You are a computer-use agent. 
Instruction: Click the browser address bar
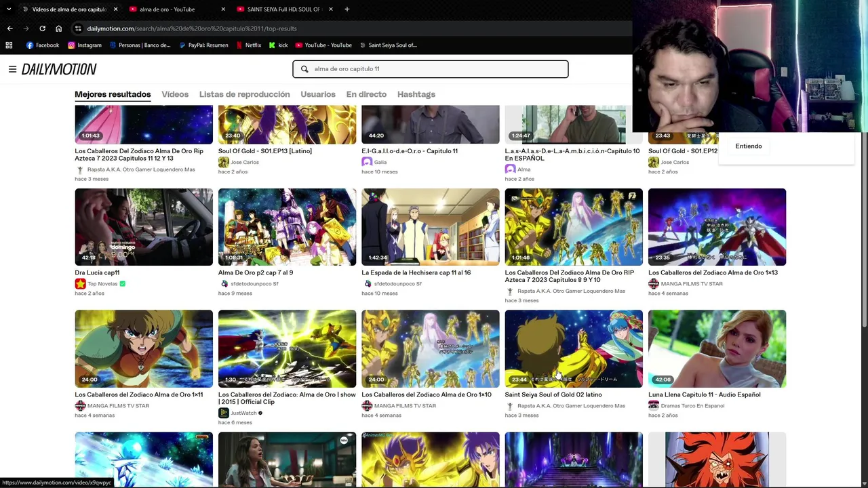click(353, 28)
